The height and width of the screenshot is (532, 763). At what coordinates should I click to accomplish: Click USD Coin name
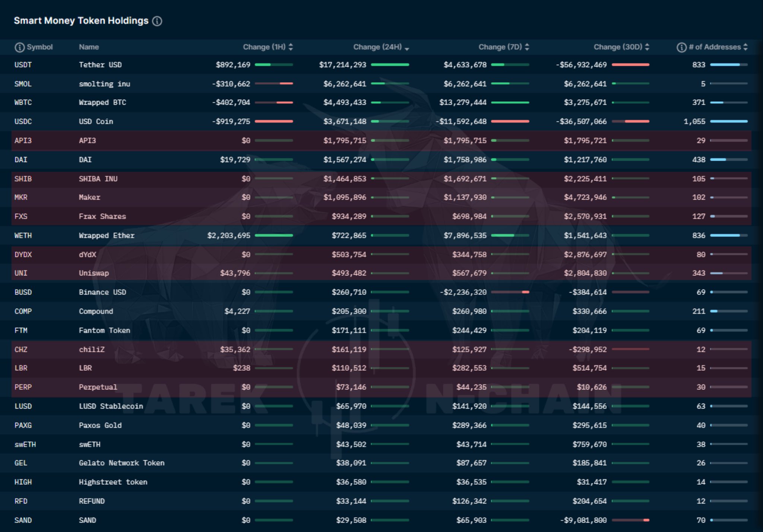pos(96,121)
